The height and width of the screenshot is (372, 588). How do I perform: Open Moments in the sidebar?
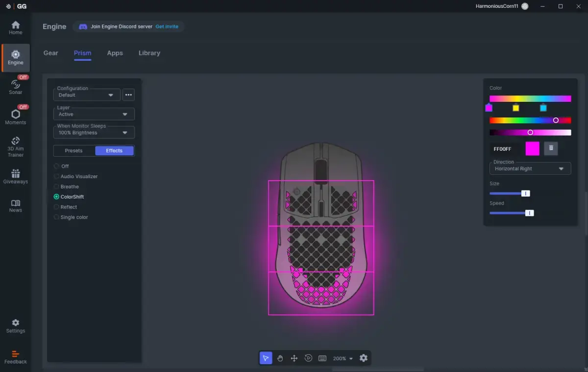(15, 117)
